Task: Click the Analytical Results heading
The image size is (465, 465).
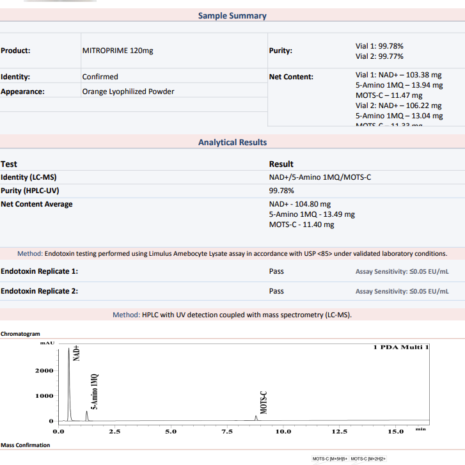Action: pos(232,142)
